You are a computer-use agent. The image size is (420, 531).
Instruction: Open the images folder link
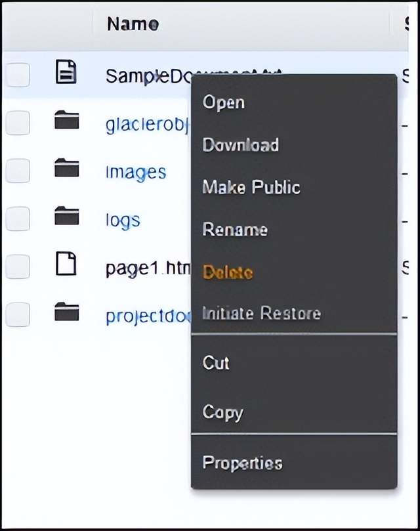136,172
